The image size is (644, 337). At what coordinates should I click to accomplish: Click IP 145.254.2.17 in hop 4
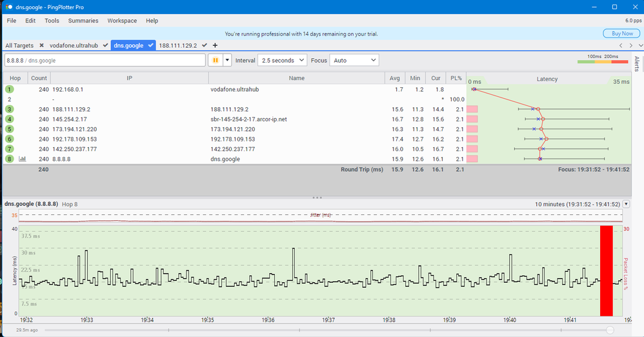(70, 119)
